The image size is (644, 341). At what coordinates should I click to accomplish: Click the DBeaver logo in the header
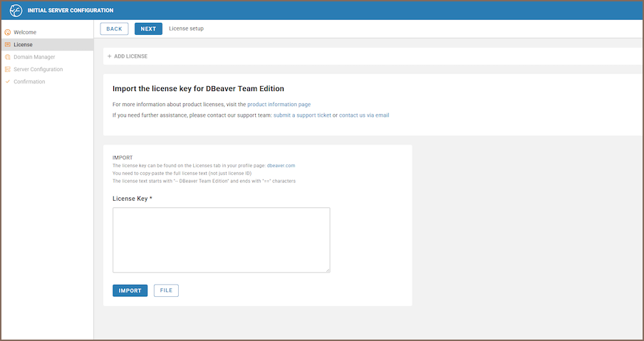click(x=16, y=10)
